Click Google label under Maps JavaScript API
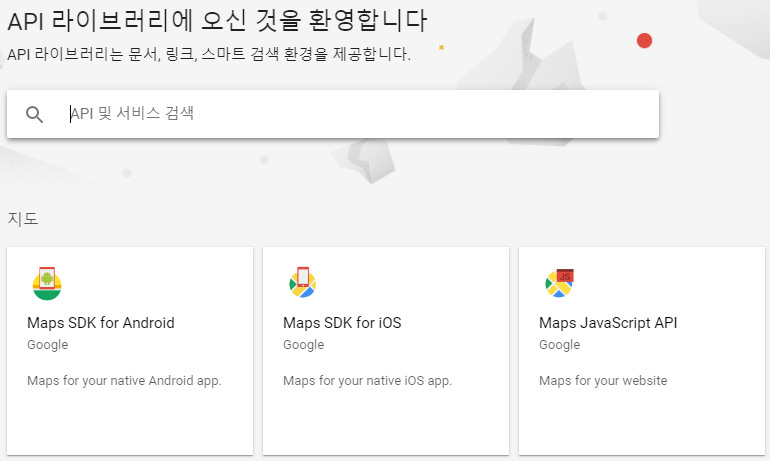 (559, 345)
